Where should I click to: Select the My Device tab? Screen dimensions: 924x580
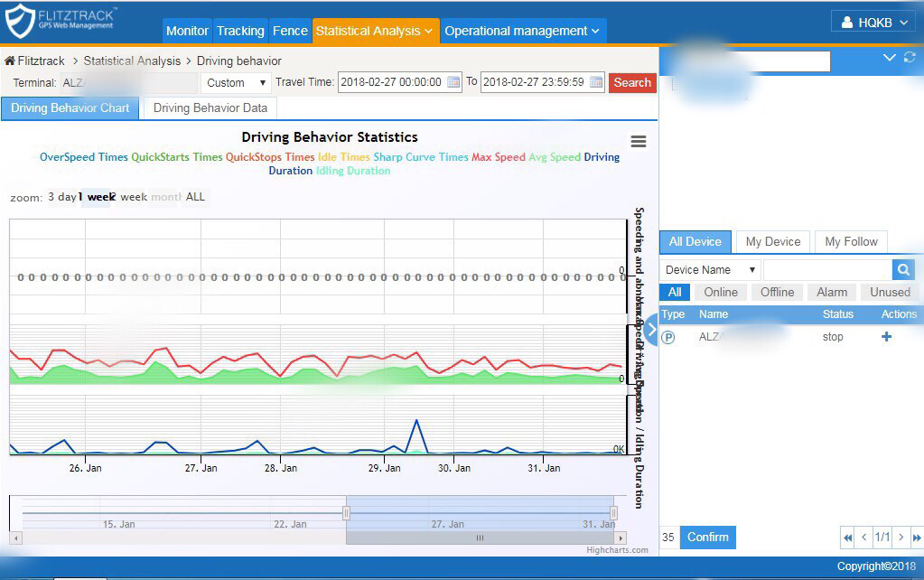tap(773, 242)
